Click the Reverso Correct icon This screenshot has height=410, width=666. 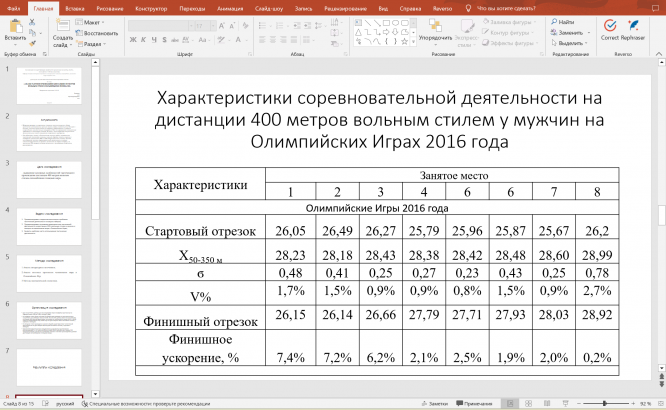[610, 25]
